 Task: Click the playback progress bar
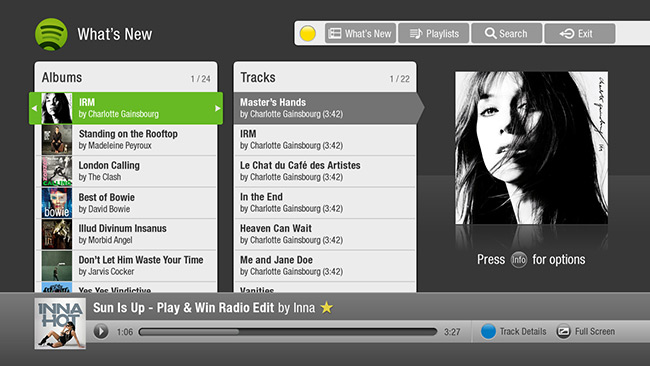coord(288,332)
